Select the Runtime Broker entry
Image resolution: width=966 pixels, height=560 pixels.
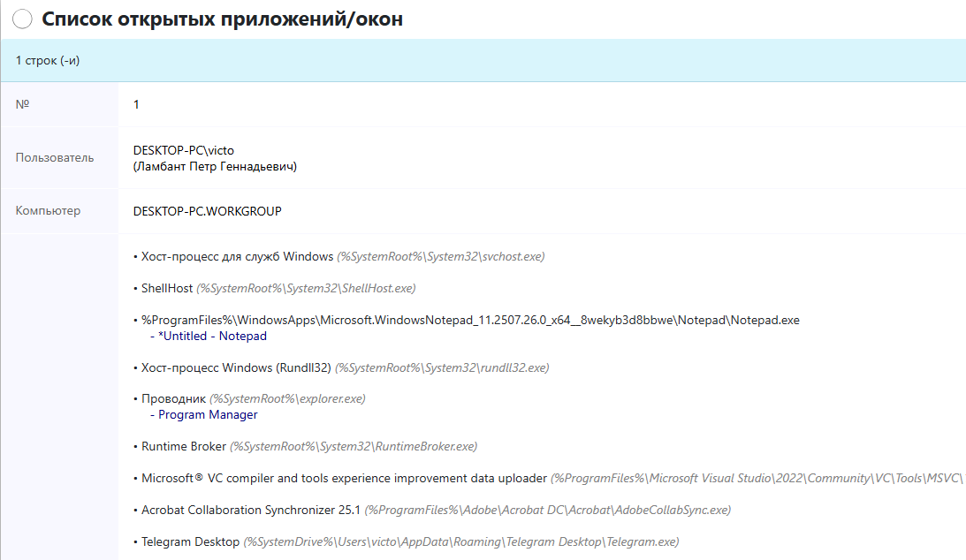[184, 446]
